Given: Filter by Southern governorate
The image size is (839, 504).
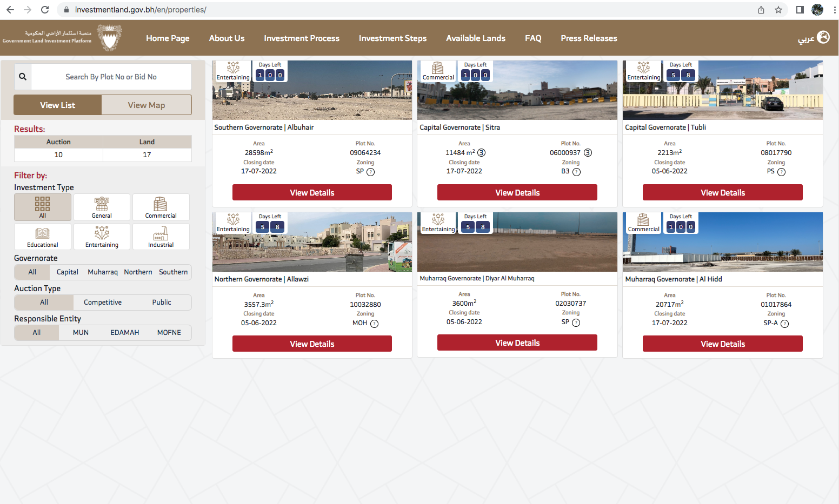Looking at the screenshot, I should tap(173, 272).
